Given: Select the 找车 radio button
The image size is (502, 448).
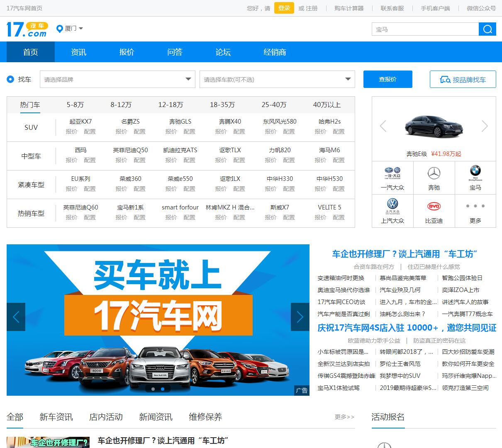Looking at the screenshot, I should [10, 79].
